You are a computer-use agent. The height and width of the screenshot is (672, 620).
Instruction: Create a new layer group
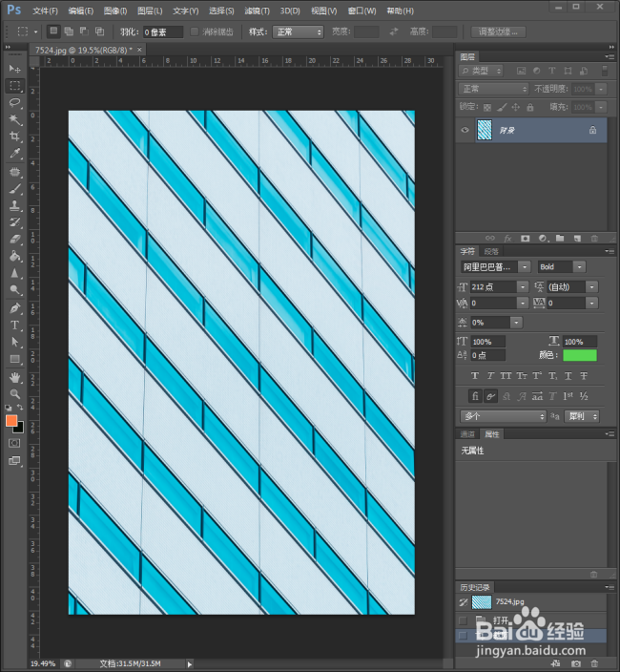point(560,239)
